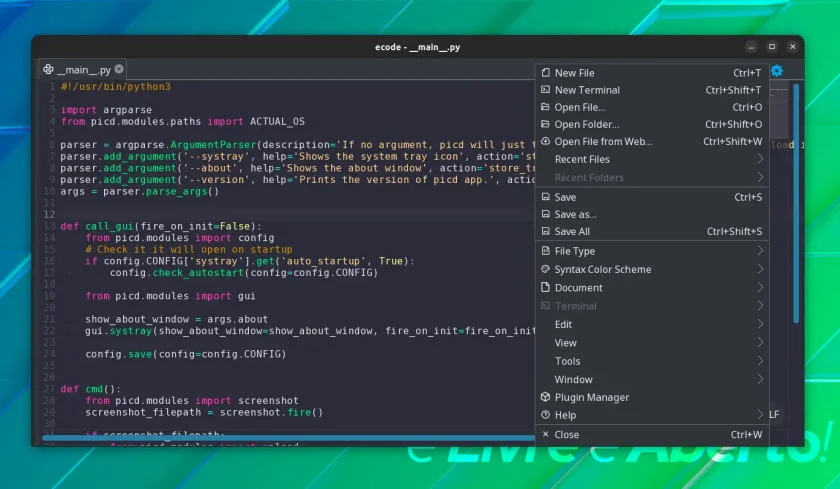Click the Open Folder icon
Image resolution: width=840 pixels, height=489 pixels.
click(545, 124)
